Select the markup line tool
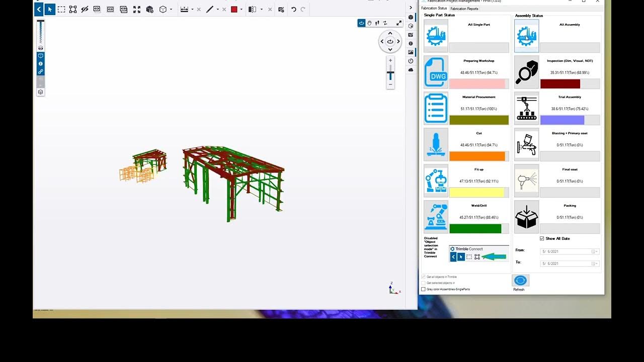This screenshot has width=644, height=362. 210,9
